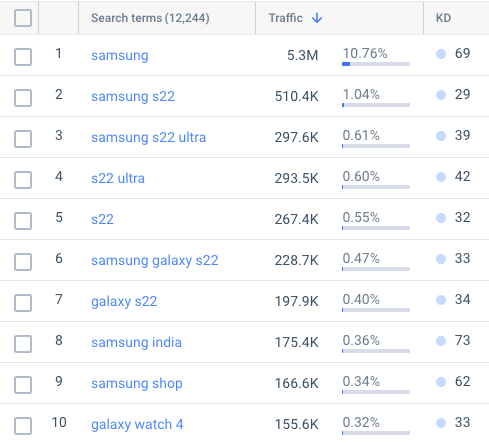Click the KD dot for 'samsung s22 ultra'
Screen dimensions: 489x443
click(441, 136)
